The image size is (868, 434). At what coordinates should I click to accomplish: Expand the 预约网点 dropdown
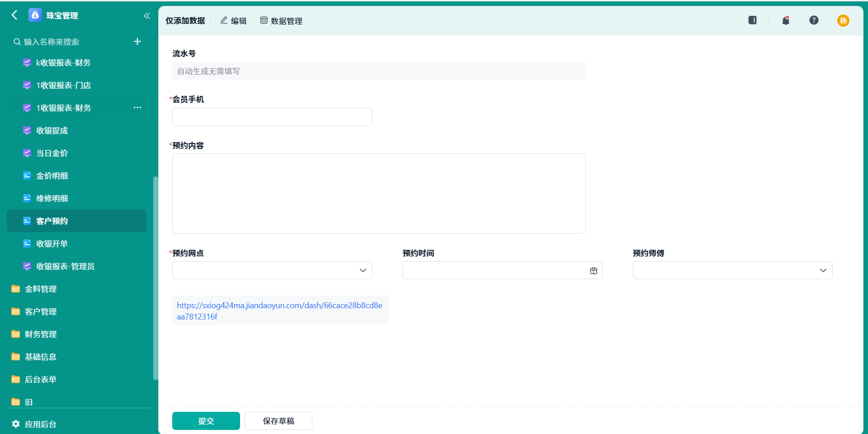[x=363, y=270]
